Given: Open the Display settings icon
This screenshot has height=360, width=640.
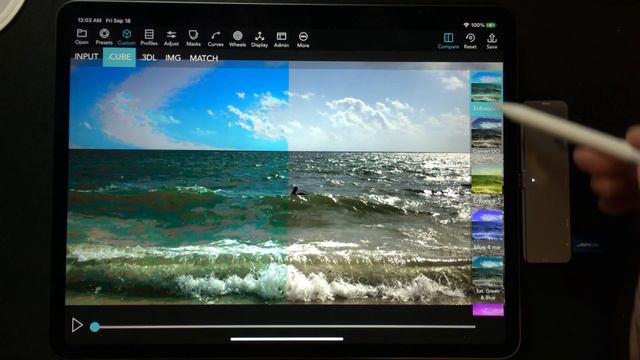Looking at the screenshot, I should point(260,40).
